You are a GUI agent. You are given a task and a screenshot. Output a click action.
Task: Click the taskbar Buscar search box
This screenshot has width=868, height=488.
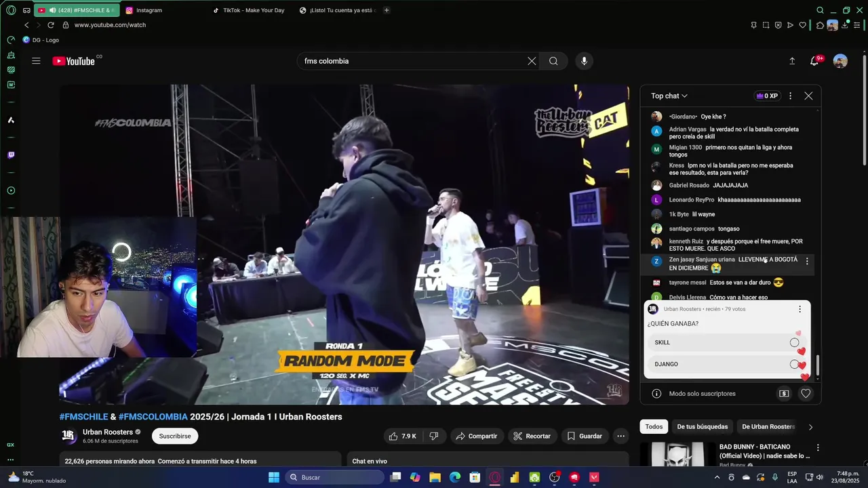(334, 477)
